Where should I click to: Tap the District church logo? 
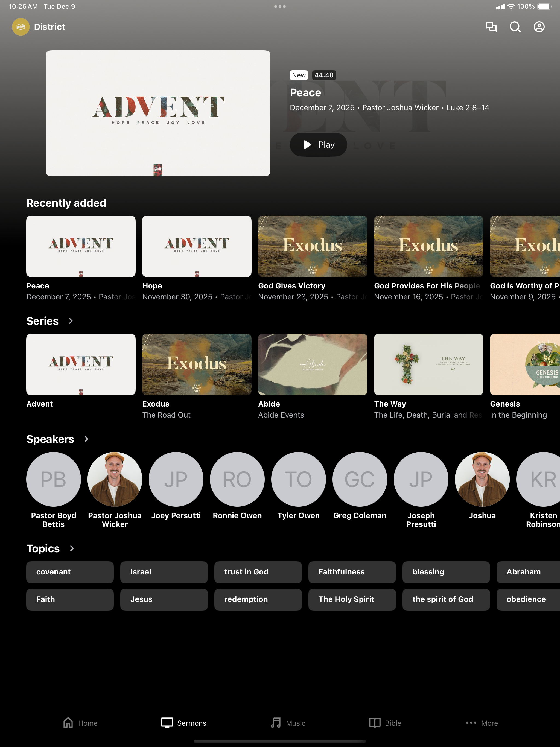point(21,27)
